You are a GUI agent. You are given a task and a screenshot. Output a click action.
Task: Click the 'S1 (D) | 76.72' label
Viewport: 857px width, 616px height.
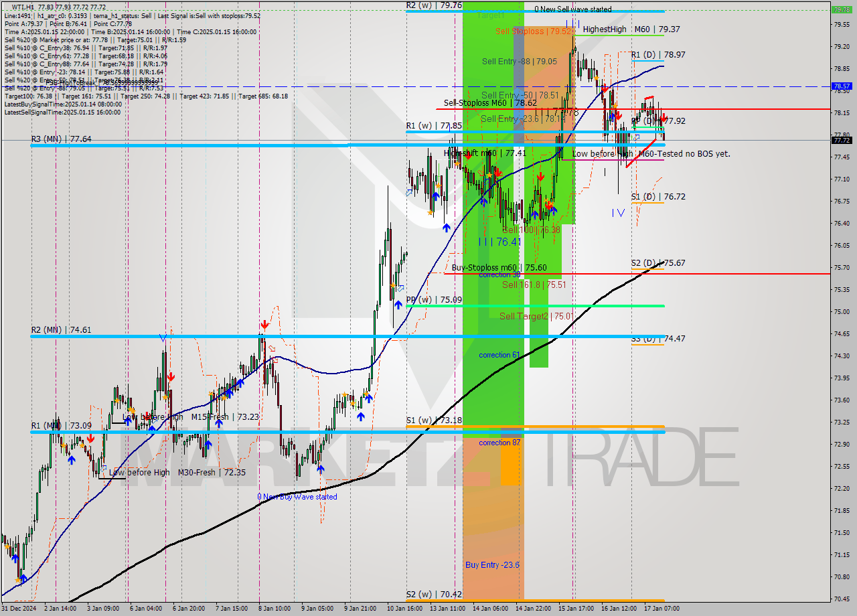[658, 197]
